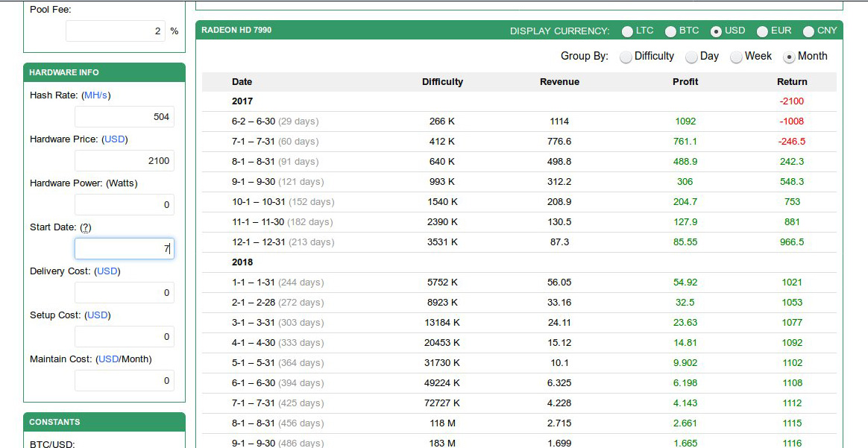Select USD display currency
This screenshot has height=448, width=868.
[x=716, y=31]
